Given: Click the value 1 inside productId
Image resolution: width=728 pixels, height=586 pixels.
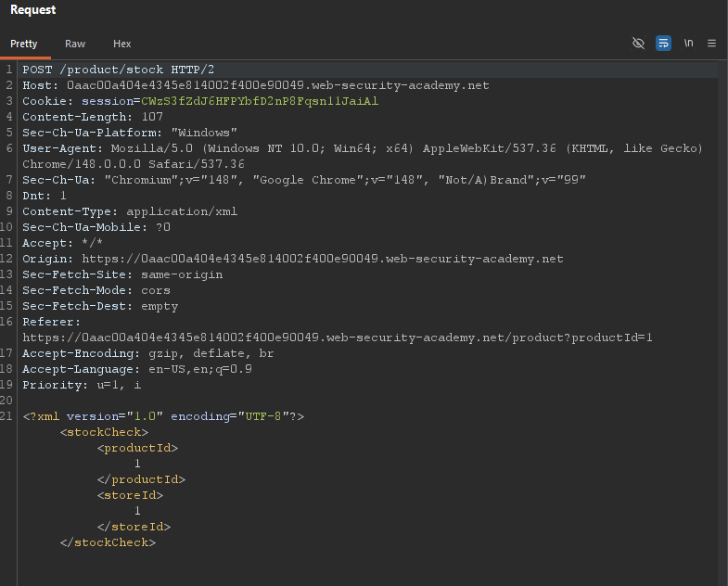Looking at the screenshot, I should tap(137, 464).
